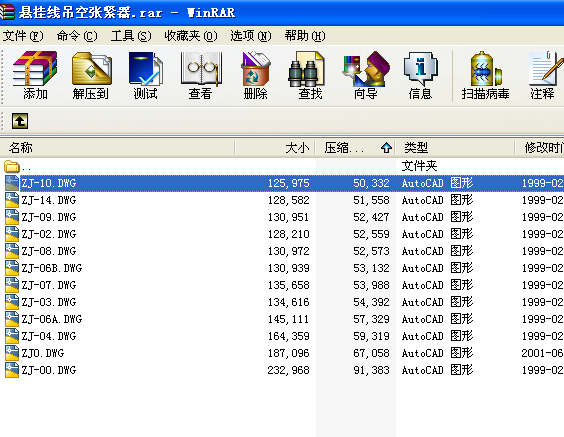This screenshot has width=564, height=437.
Task: Open the 工具(S) menu
Action: (x=131, y=36)
